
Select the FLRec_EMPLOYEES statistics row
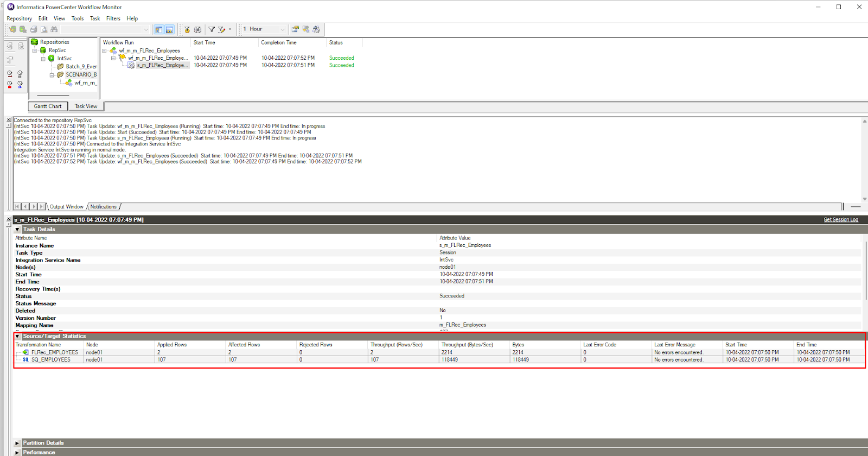click(439, 352)
